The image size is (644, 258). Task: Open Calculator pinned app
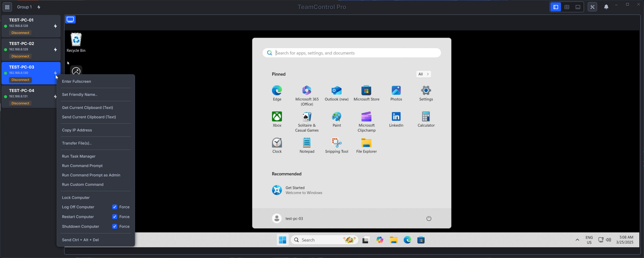pyautogui.click(x=426, y=119)
